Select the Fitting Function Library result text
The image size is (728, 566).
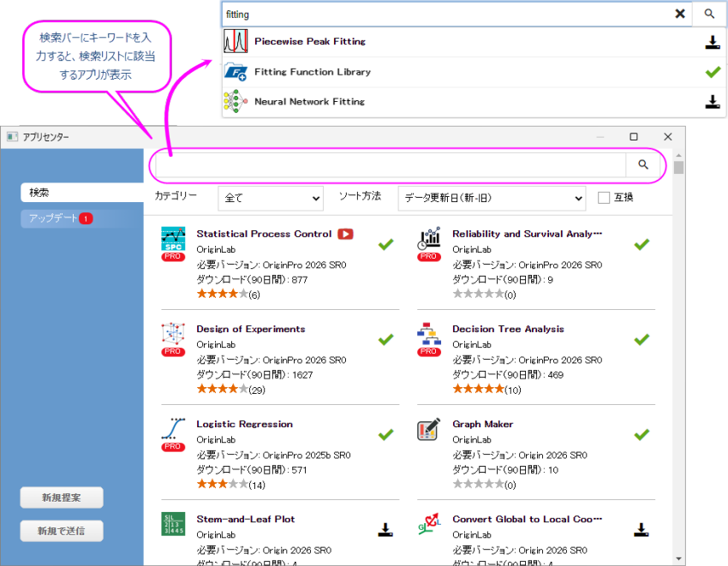coord(313,72)
